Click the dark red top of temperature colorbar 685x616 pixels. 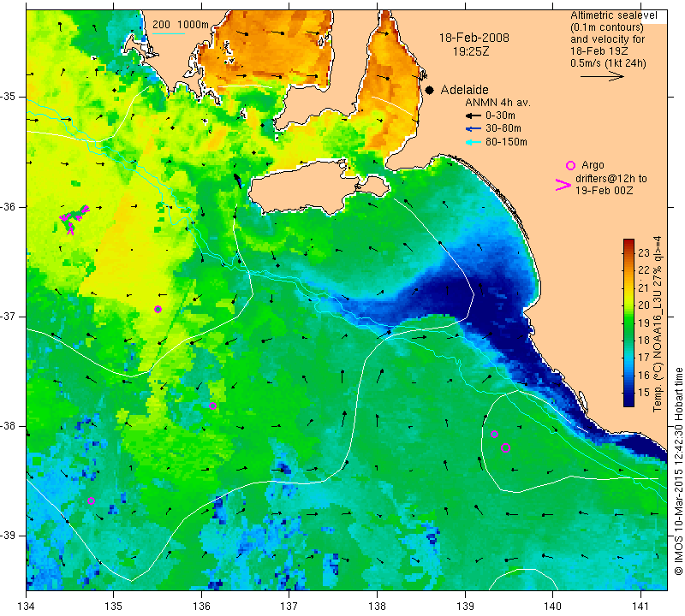(x=628, y=243)
